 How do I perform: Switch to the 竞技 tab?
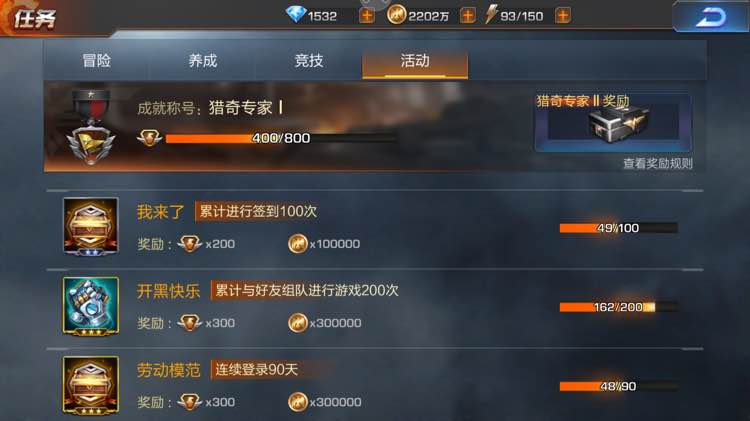(x=309, y=61)
